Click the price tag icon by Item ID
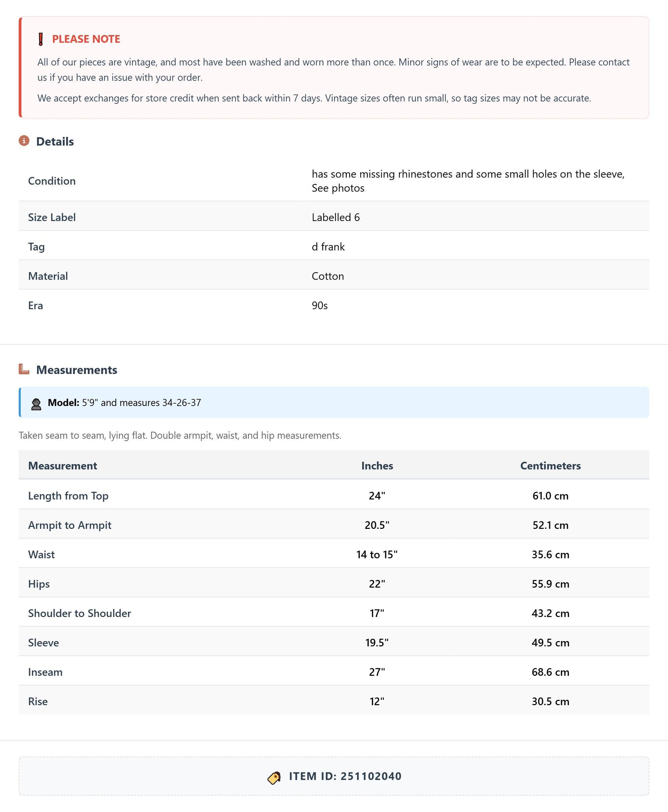Image resolution: width=668 pixels, height=812 pixels. click(x=274, y=778)
